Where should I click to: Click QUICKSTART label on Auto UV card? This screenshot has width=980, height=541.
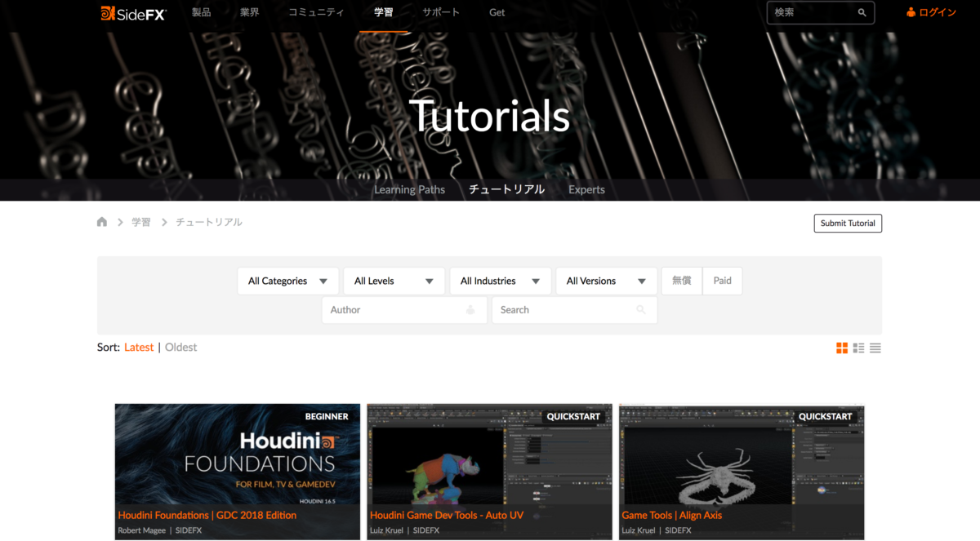tap(573, 416)
